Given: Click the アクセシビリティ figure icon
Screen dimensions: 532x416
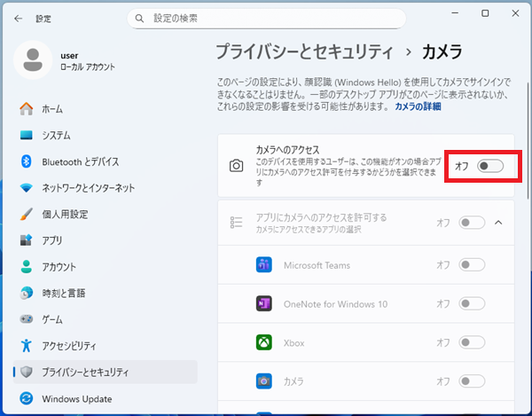Looking at the screenshot, I should coord(26,345).
